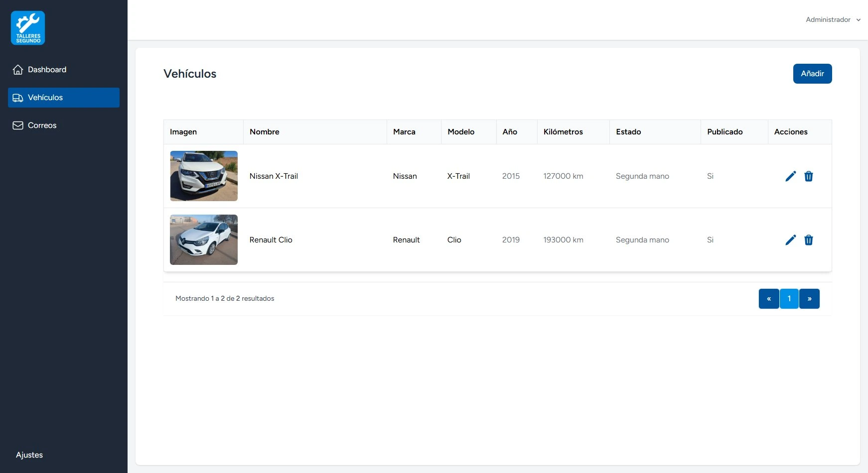Edit the Renault Clio with pencil icon
The height and width of the screenshot is (473, 868).
click(791, 240)
